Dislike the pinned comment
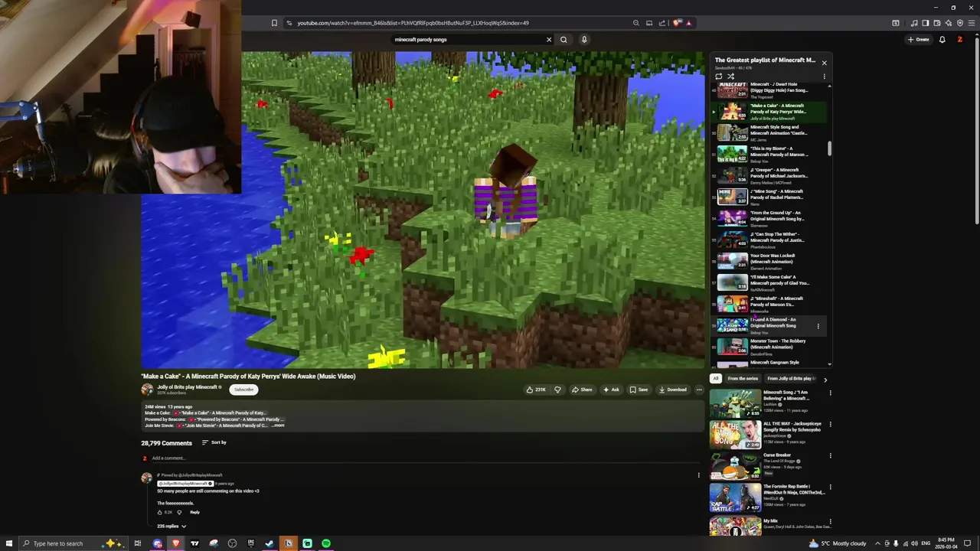Viewport: 980px width, 551px height. (179, 512)
